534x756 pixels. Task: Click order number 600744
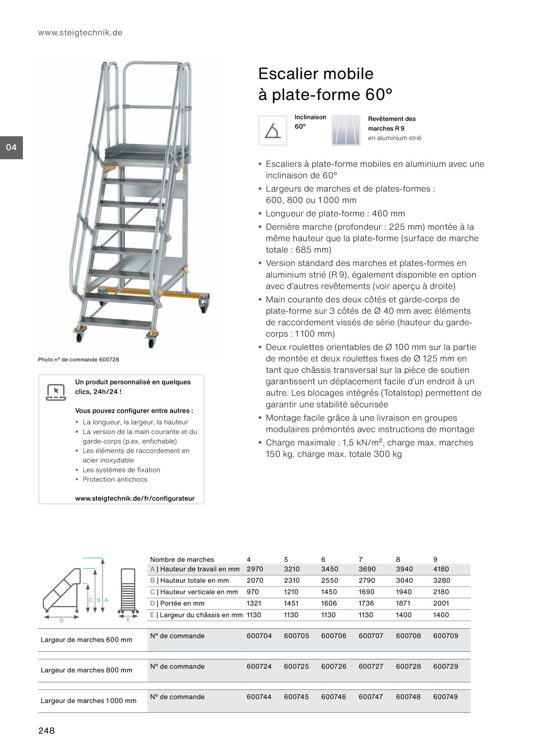pos(259,697)
